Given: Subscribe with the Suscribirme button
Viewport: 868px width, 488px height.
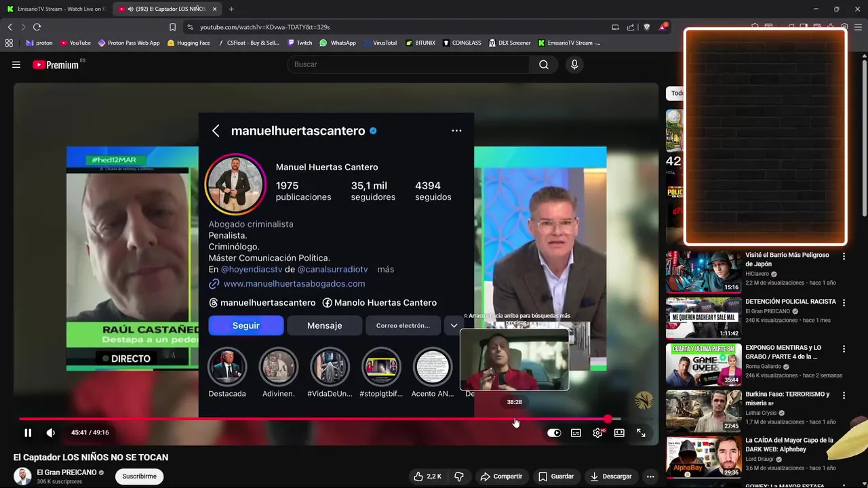Looking at the screenshot, I should click(x=140, y=476).
